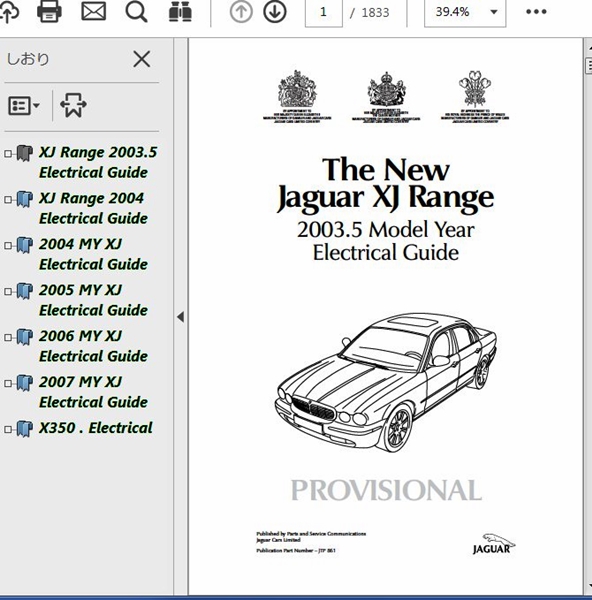Click the 'The New Jaguar XJ Range' title text
The height and width of the screenshot is (600, 592).
click(x=386, y=184)
